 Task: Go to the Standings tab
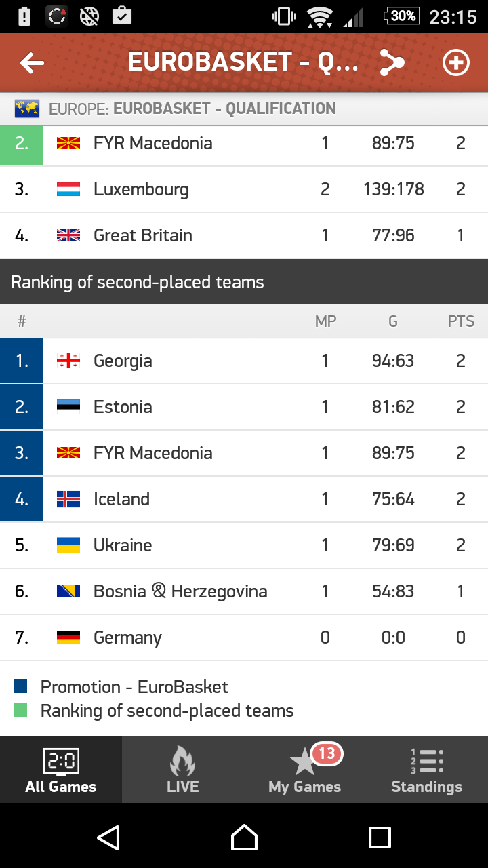click(427, 770)
